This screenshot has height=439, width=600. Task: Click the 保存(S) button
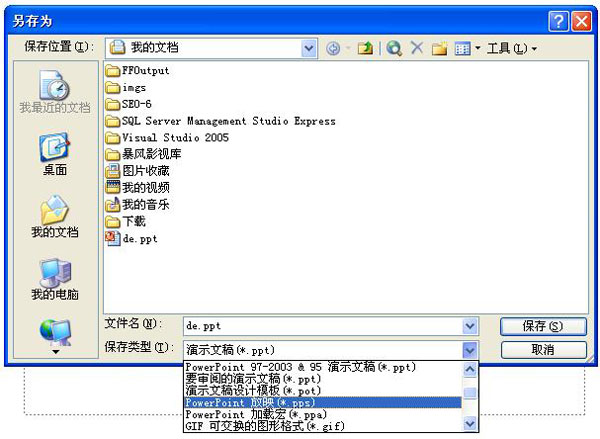click(543, 326)
